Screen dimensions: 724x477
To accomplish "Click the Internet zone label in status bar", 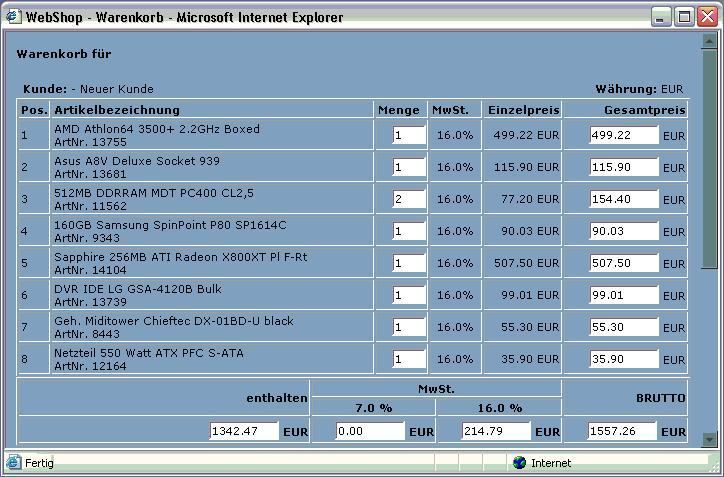I will [x=551, y=463].
